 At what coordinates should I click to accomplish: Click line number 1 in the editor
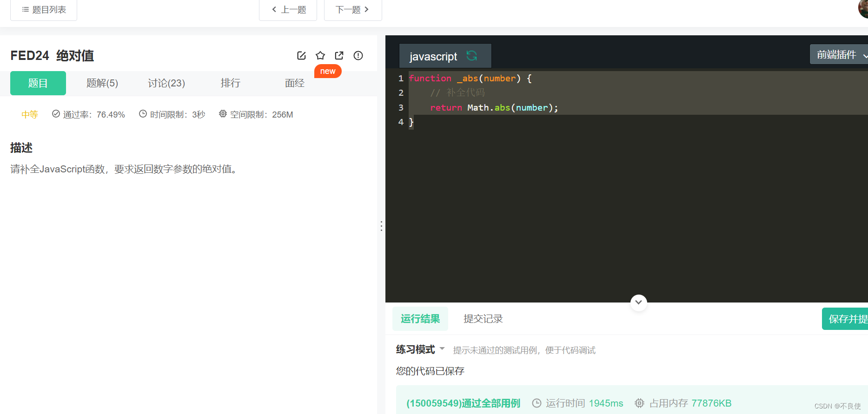pyautogui.click(x=401, y=79)
